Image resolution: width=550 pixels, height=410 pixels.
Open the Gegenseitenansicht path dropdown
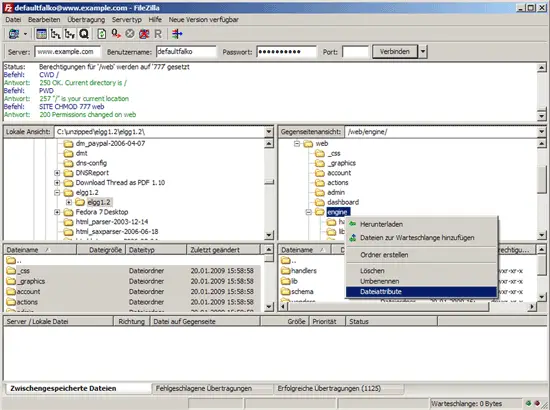542,132
